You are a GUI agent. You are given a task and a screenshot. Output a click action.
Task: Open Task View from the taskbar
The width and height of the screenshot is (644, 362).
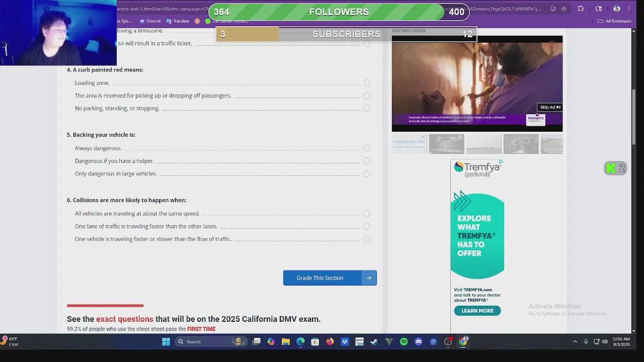point(256,342)
